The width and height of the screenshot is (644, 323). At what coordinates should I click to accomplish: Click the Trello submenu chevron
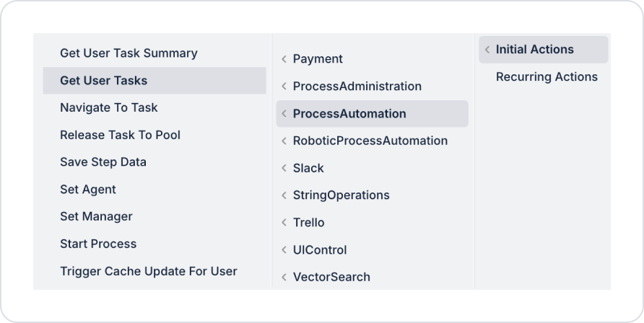(x=284, y=223)
